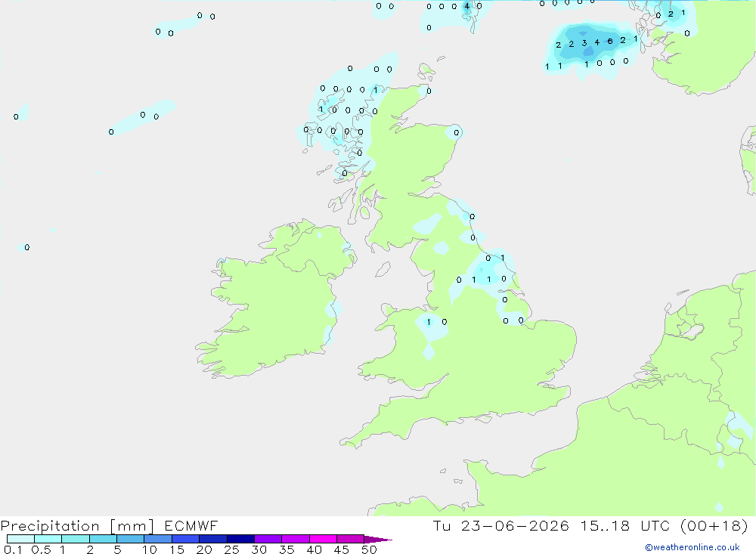Click the "15" legend scale label
The image size is (756, 554).
pos(177,549)
